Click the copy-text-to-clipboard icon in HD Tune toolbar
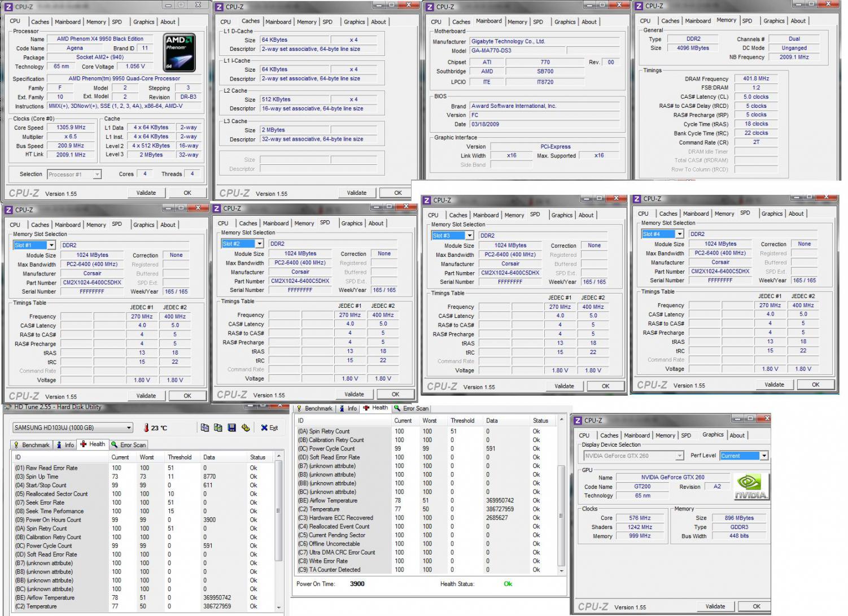Image resolution: width=848 pixels, height=616 pixels. (204, 428)
